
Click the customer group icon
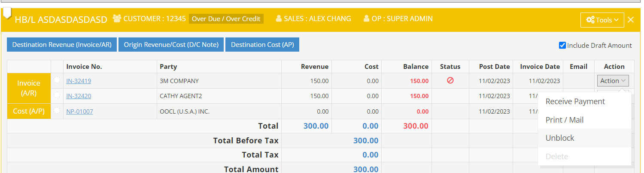[x=117, y=19]
